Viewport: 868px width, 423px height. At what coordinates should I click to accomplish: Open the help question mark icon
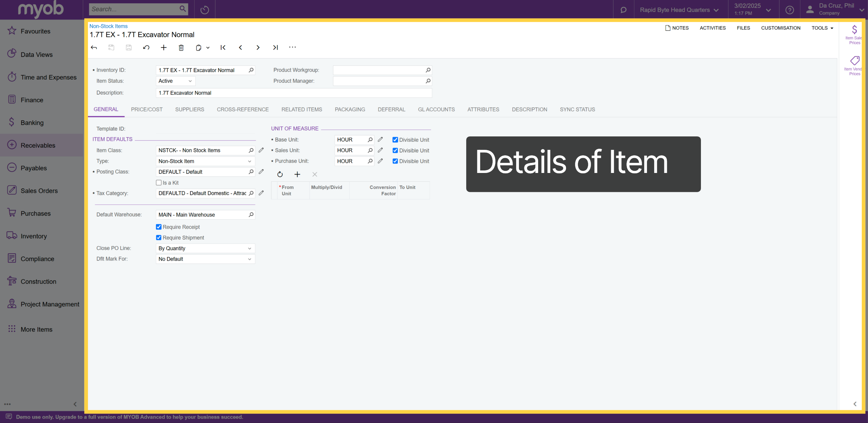pyautogui.click(x=790, y=10)
